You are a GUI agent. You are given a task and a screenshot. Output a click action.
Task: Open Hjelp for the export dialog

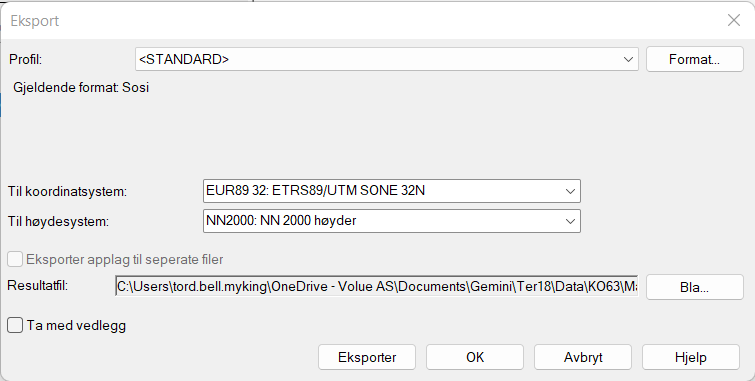click(x=690, y=357)
